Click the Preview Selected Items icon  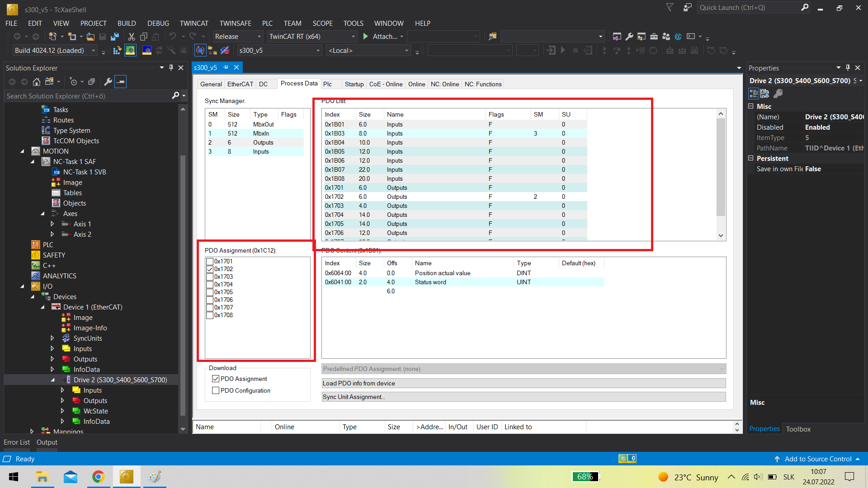121,82
